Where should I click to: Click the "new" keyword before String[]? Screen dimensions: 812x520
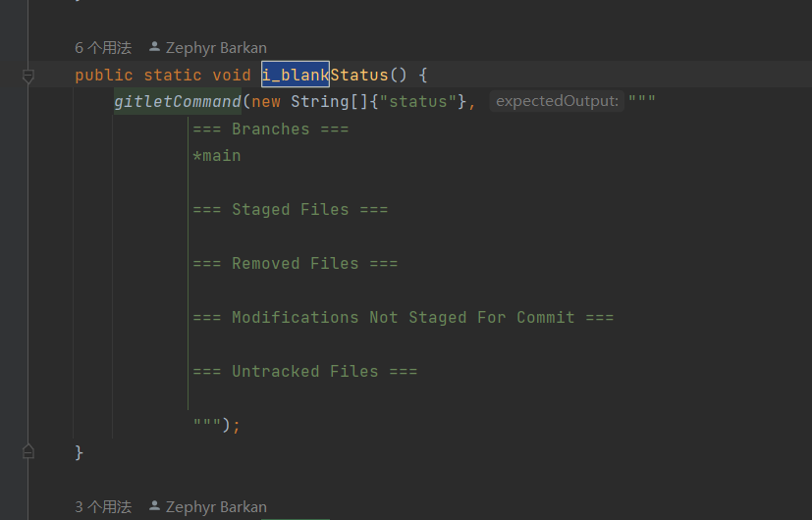[x=266, y=102]
